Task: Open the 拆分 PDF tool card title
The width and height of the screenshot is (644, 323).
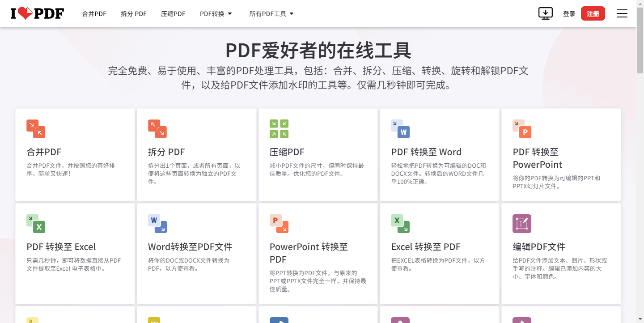Action: [x=166, y=152]
